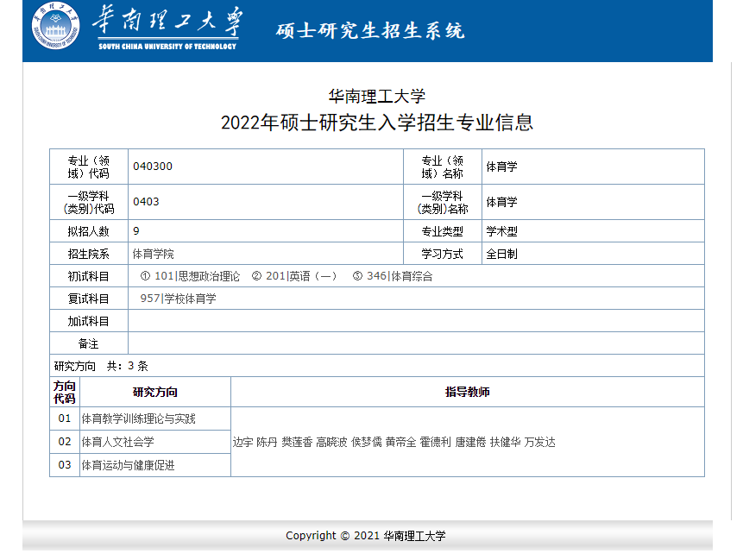Click the calligraphy university name banner
The image size is (743, 560).
[x=167, y=28]
